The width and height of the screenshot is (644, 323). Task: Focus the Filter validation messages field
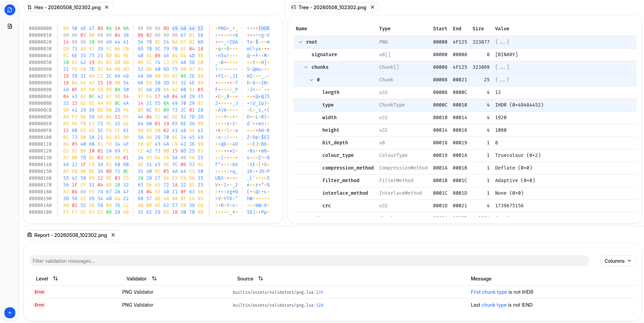[309, 261]
